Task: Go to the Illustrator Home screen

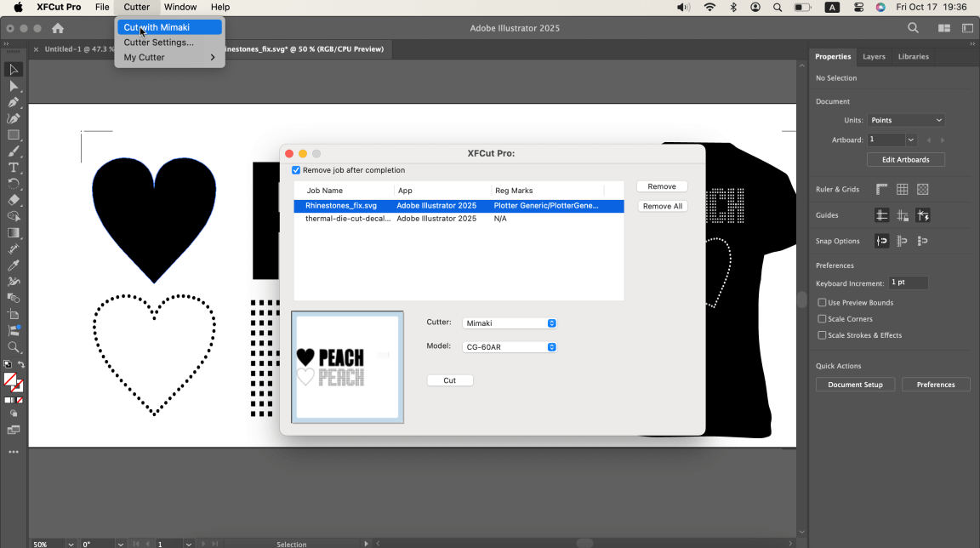Action: [58, 28]
